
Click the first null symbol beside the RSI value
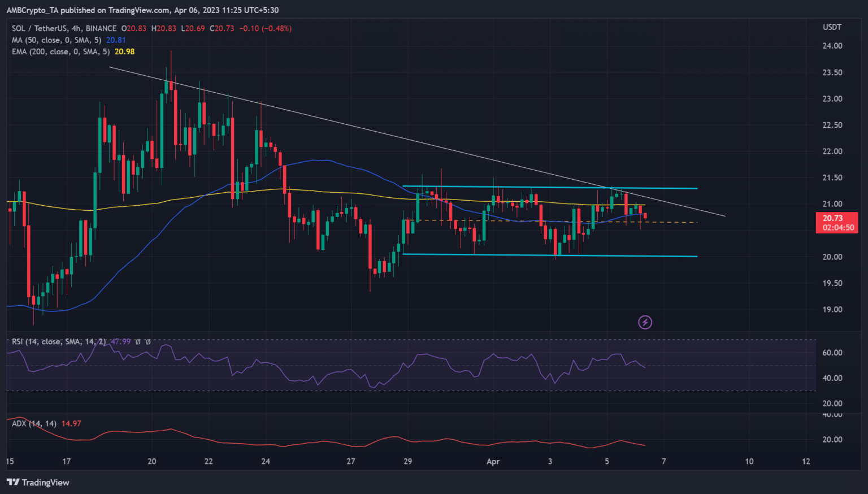pos(138,342)
